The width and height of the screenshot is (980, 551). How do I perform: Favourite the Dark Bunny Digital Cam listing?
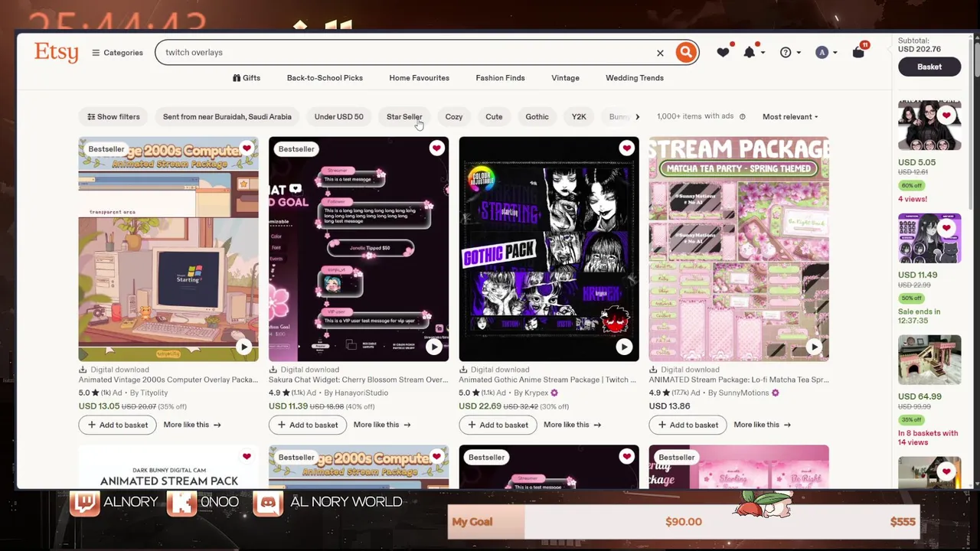click(247, 456)
